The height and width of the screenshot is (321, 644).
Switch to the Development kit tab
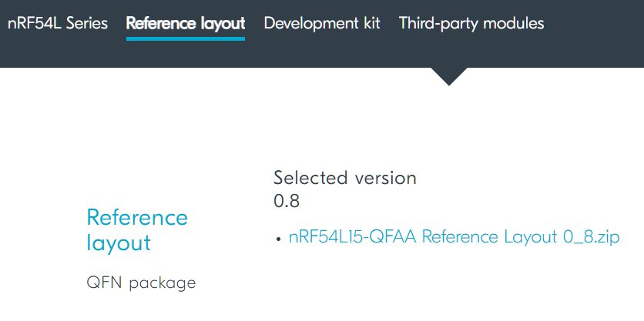coord(322,23)
